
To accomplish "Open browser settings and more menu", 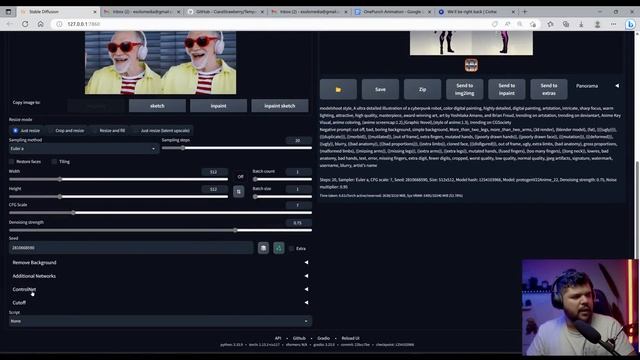I will [613, 24].
